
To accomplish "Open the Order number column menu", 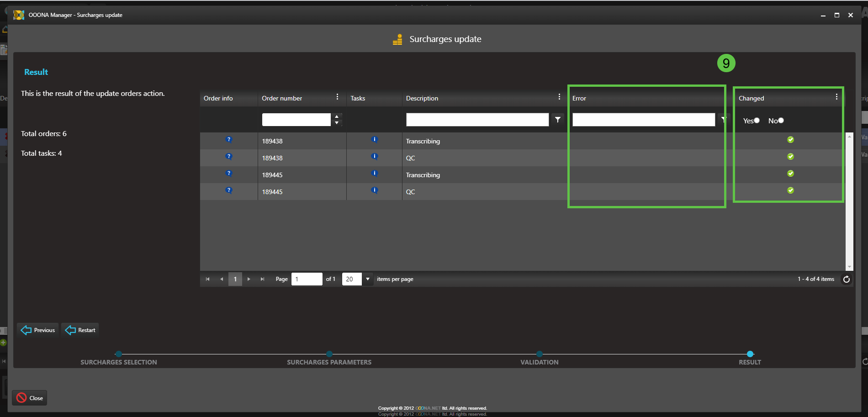I will (x=337, y=97).
